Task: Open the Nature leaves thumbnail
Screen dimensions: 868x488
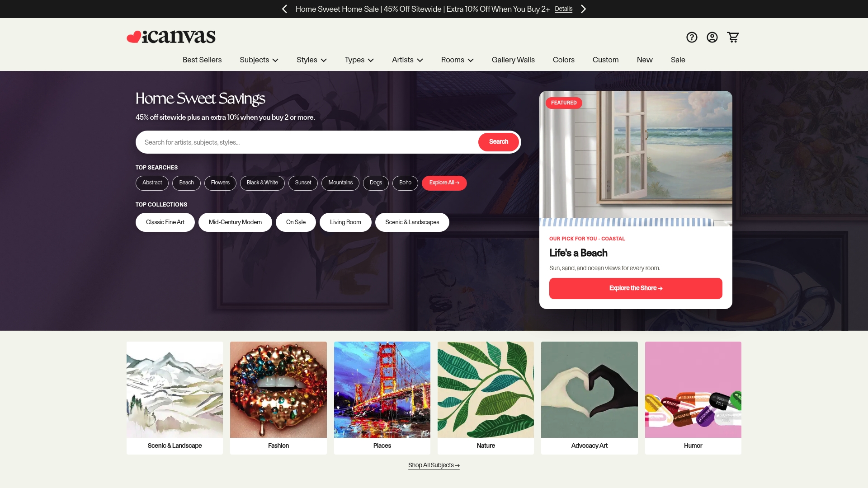Action: (x=486, y=389)
